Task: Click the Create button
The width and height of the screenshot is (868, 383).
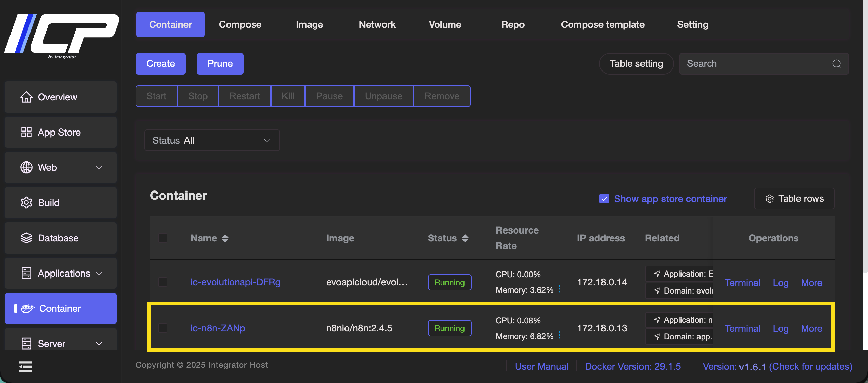Action: click(161, 64)
